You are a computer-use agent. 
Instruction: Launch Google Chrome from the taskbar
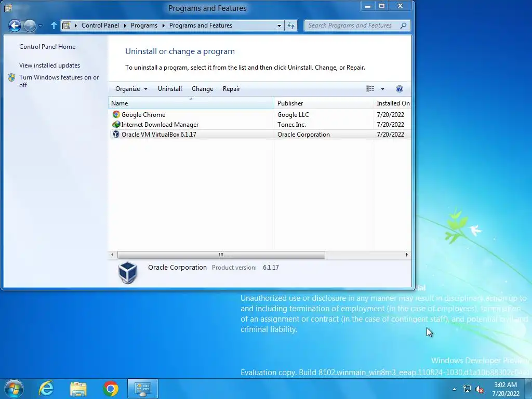(x=110, y=389)
